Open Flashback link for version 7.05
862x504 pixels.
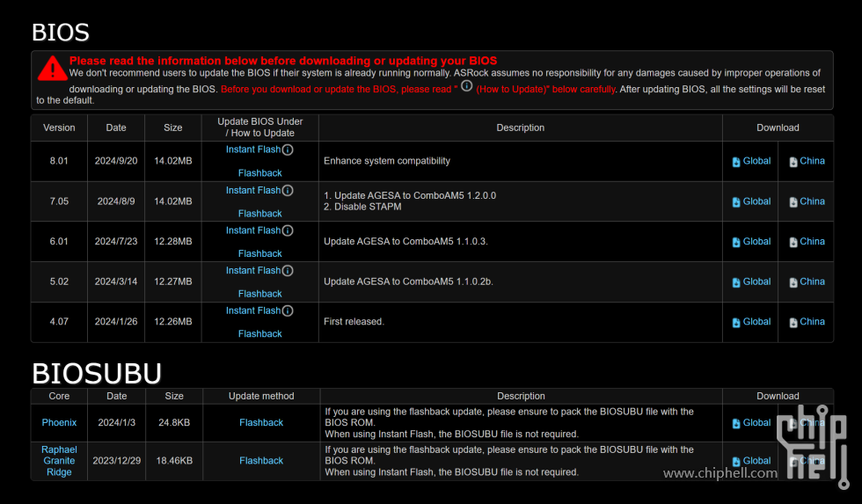point(260,213)
